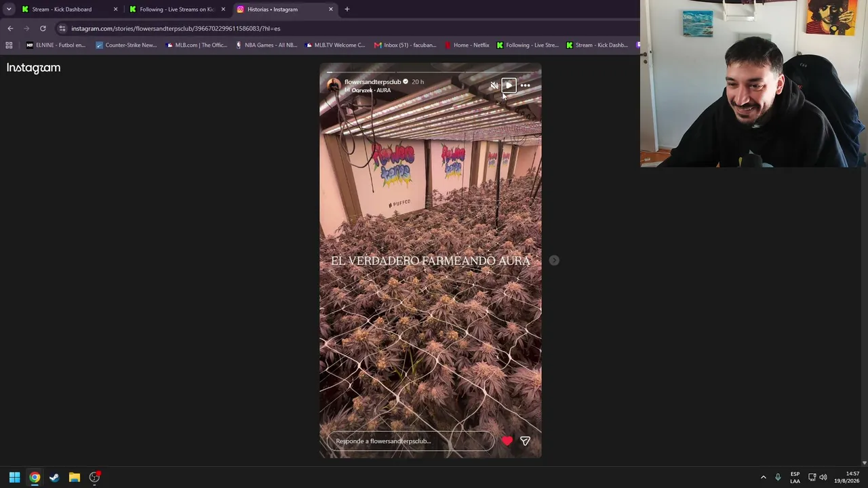Open the flowersandterpsclub username link
Viewport: 868px width, 488px height.
point(372,82)
